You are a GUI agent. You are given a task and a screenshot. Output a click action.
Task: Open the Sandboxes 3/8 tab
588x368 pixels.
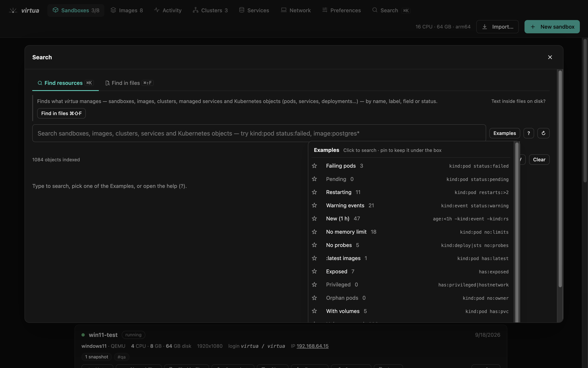click(x=76, y=10)
